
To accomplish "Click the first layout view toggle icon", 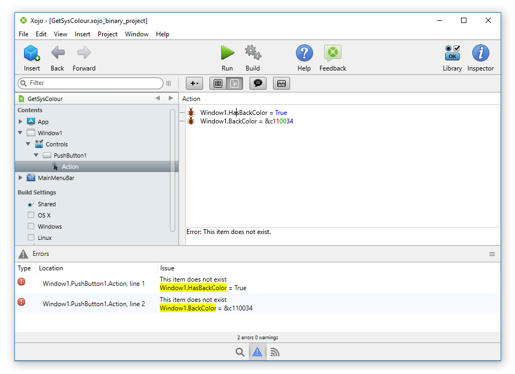I will (x=218, y=83).
